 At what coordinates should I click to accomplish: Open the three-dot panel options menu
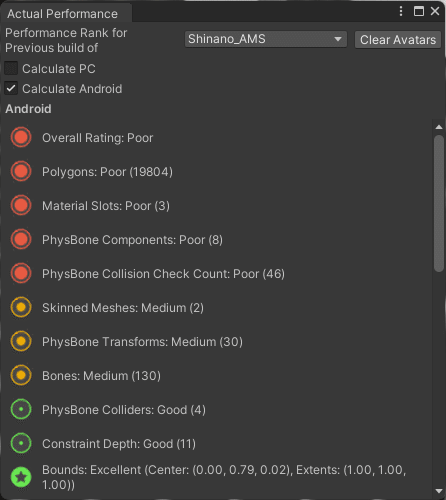point(401,11)
